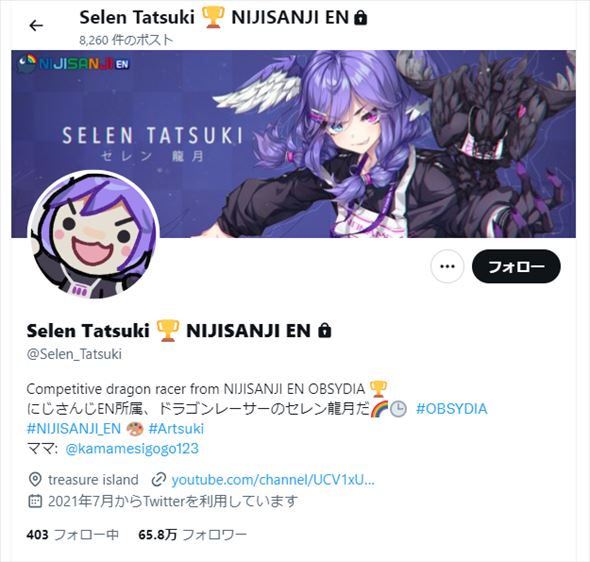590x562 pixels.
Task: Click the calendar icon by the join date
Action: pos(35,501)
